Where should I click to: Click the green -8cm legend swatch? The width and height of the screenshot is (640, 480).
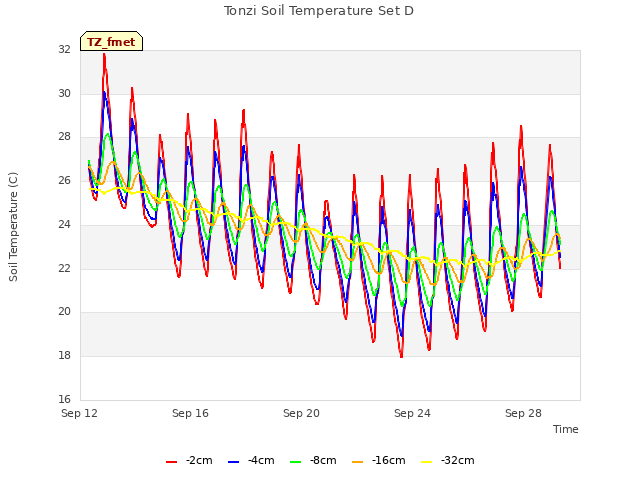[x=296, y=462]
